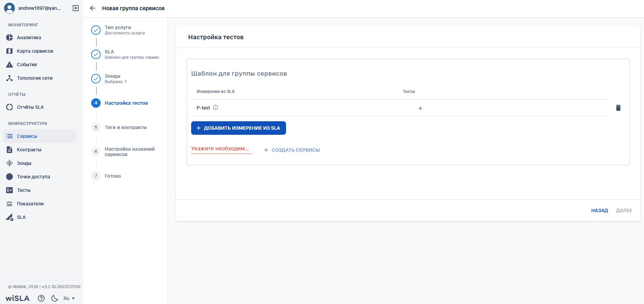This screenshot has height=304, width=644.
Task: Click the Тесты checklist icon
Action: click(x=9, y=190)
